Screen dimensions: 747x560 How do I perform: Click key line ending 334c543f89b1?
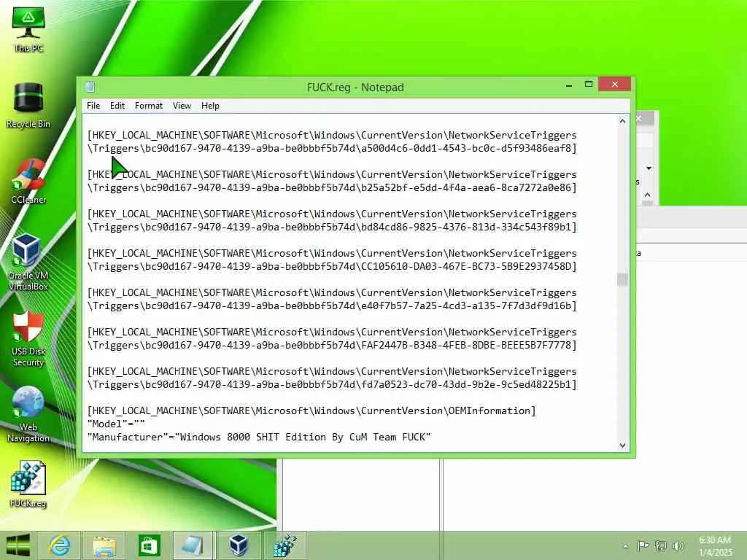click(332, 220)
